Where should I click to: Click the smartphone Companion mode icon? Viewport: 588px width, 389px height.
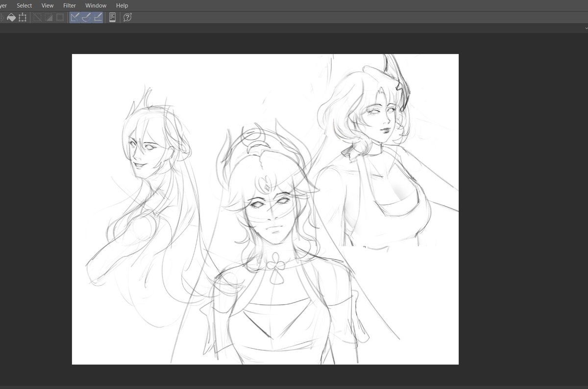tap(112, 18)
